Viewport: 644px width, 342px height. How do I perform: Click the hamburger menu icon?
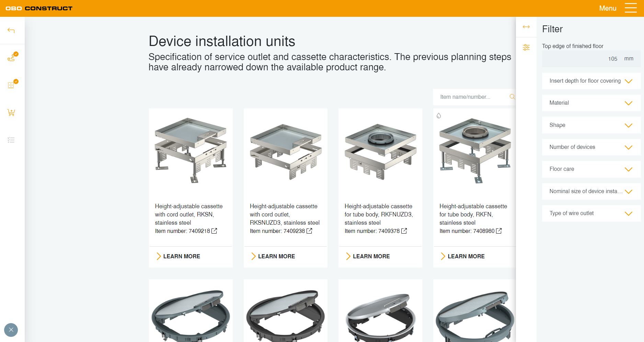pyautogui.click(x=631, y=8)
